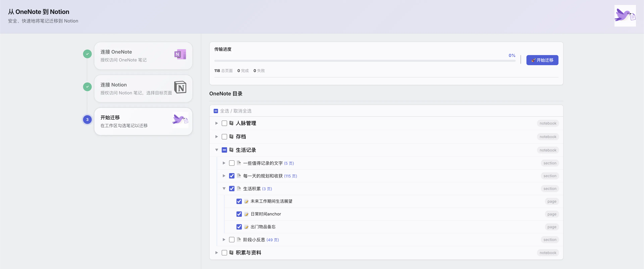Check the 一些值得记录的文字 section checkbox
Screen dimensions: 644x269
click(x=232, y=163)
